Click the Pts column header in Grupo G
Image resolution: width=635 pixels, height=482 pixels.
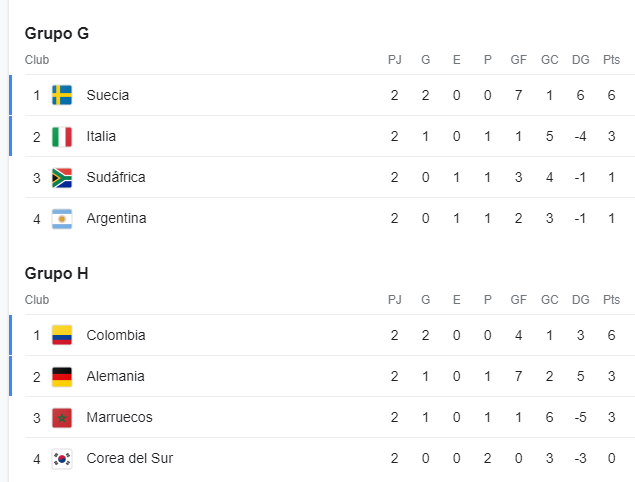click(x=612, y=60)
